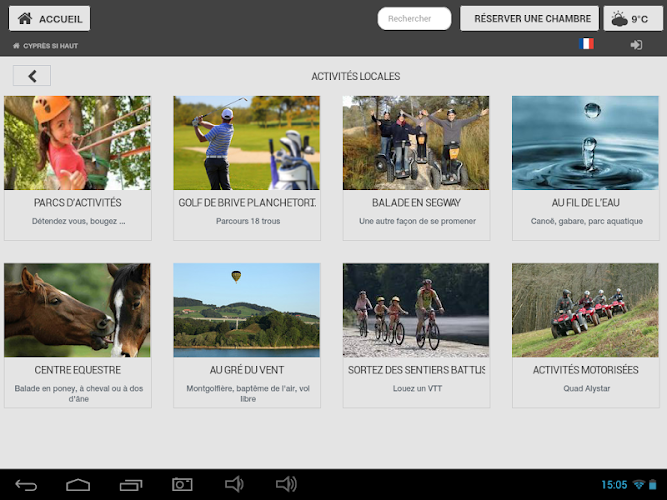The height and width of the screenshot is (500, 667).
Task: Open the golfer photo thumbnail
Action: click(x=247, y=143)
